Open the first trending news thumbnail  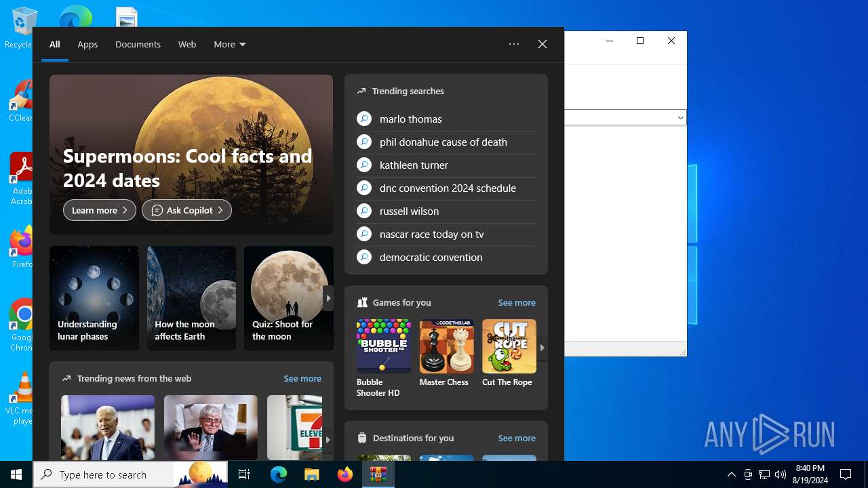pyautogui.click(x=108, y=428)
